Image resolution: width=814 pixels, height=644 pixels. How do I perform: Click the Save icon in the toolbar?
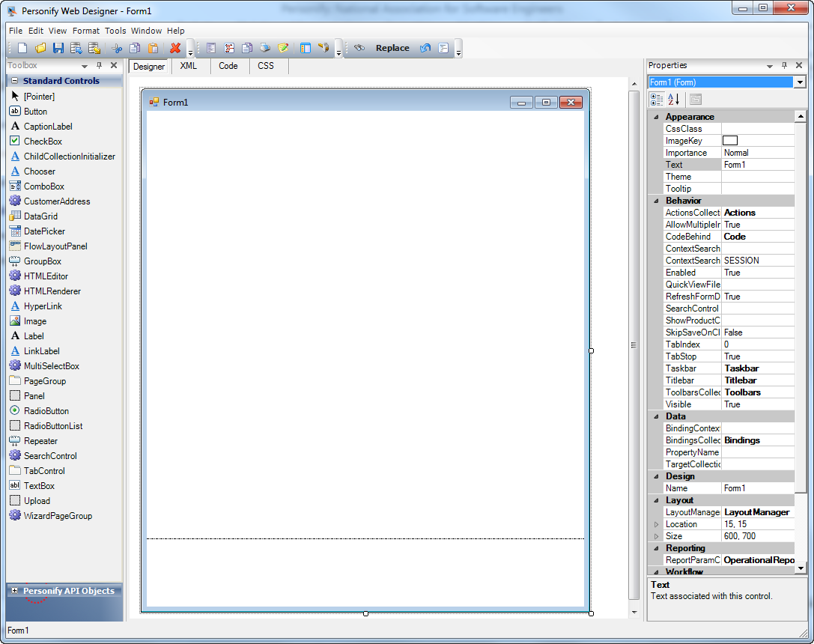pyautogui.click(x=58, y=47)
